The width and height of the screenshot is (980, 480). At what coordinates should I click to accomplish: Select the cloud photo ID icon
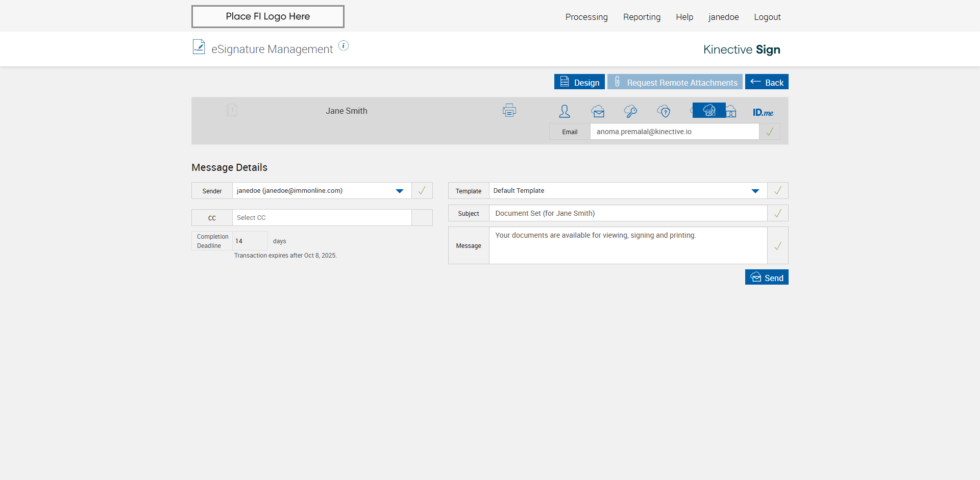[731, 111]
